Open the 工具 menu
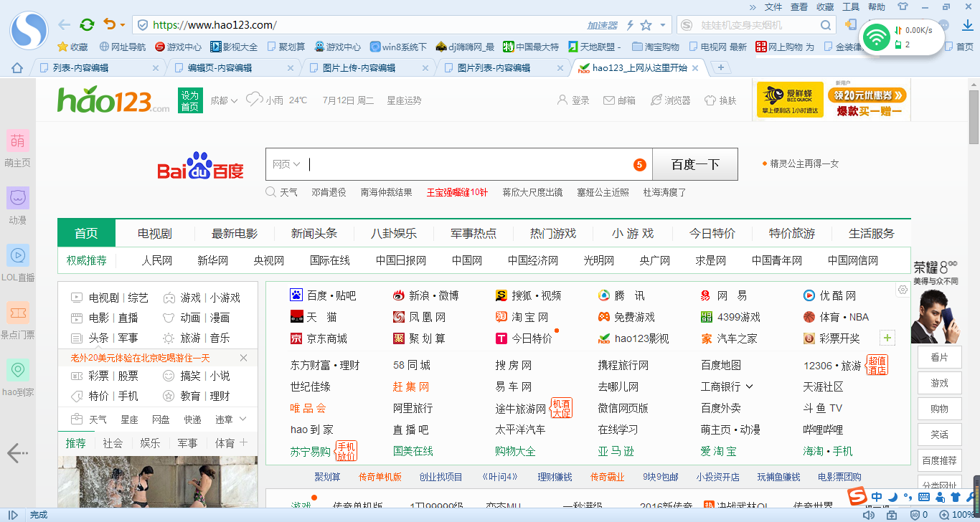 tap(851, 7)
